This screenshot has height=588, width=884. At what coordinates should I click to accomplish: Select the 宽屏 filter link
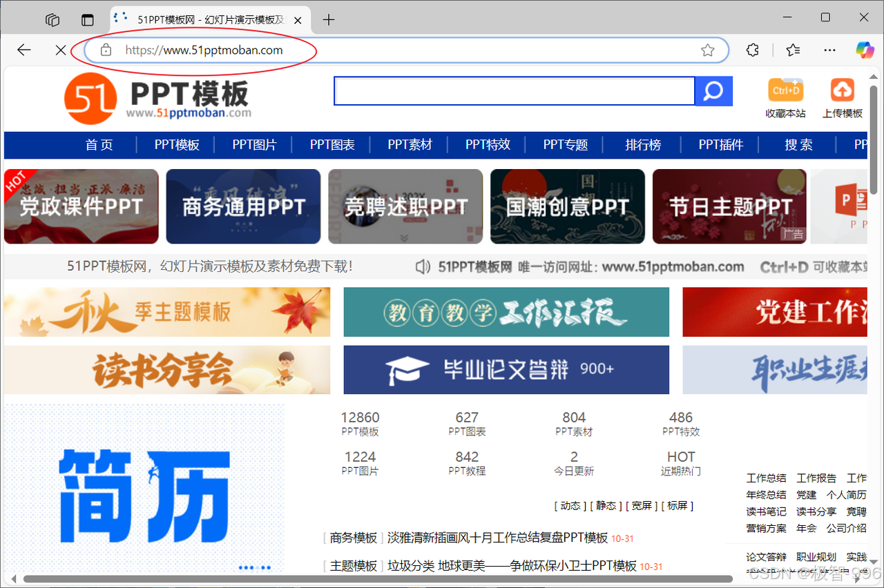coord(642,506)
